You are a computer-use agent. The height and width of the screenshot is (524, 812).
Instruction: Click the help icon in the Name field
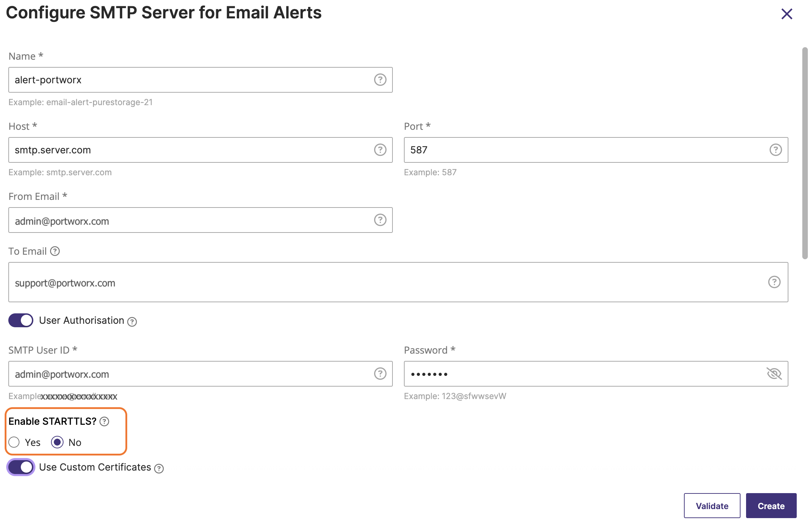coord(380,80)
